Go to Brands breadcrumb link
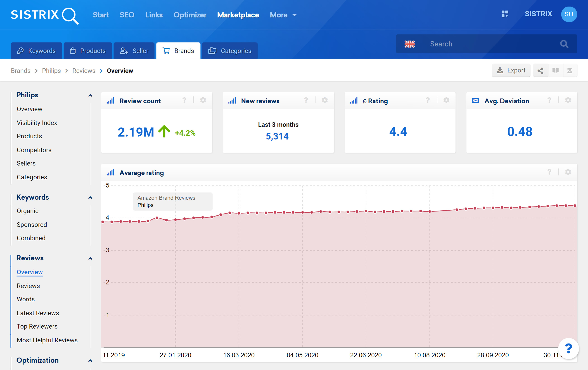Image resolution: width=588 pixels, height=370 pixels. [x=21, y=71]
